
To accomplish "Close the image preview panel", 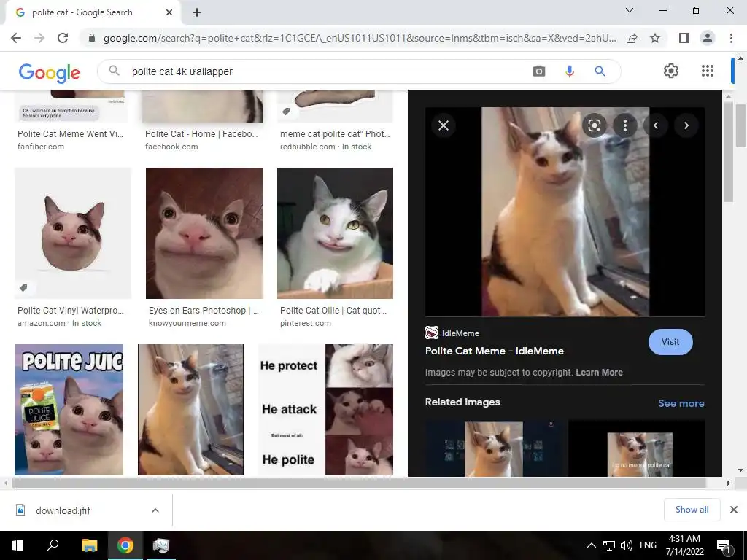I will 444,125.
